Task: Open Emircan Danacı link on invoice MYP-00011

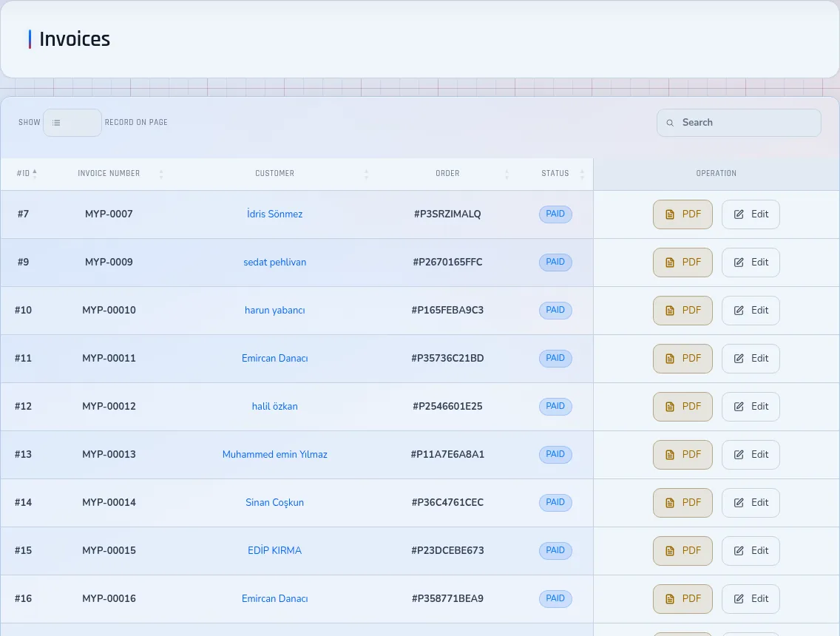Action: click(x=275, y=358)
